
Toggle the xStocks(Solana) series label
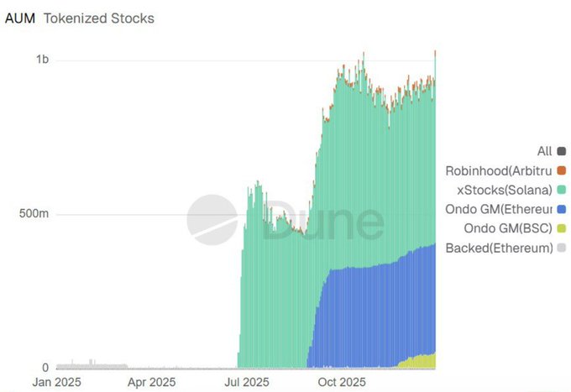click(x=499, y=191)
